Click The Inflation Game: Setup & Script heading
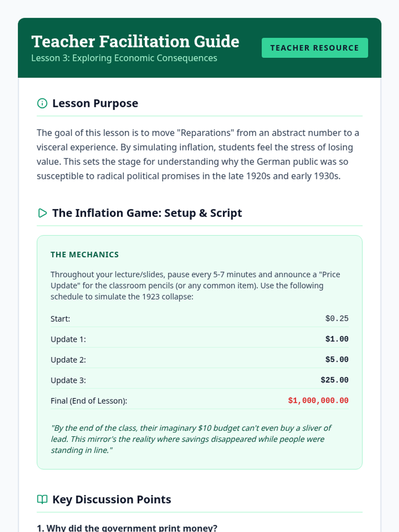Image resolution: width=399 pixels, height=532 pixels. pyautogui.click(x=147, y=213)
